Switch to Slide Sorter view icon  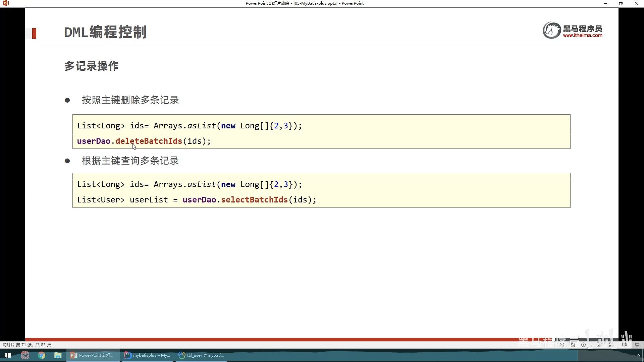[612, 345]
